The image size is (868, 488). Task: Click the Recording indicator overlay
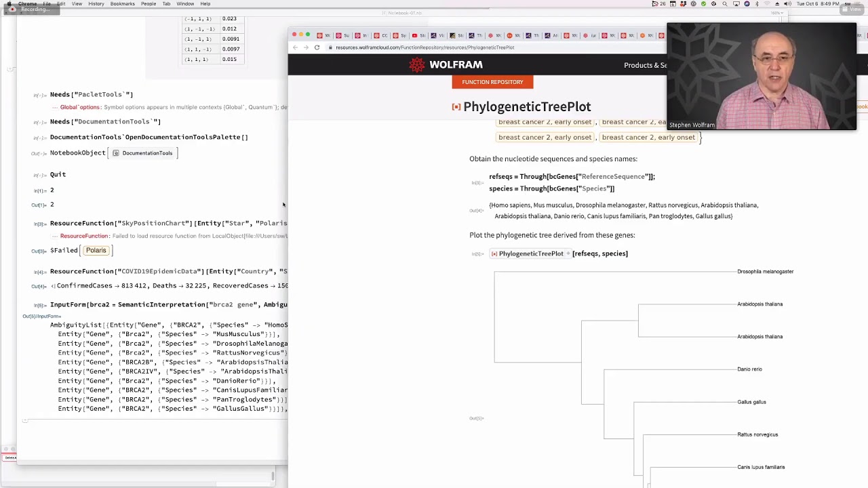pyautogui.click(x=33, y=9)
